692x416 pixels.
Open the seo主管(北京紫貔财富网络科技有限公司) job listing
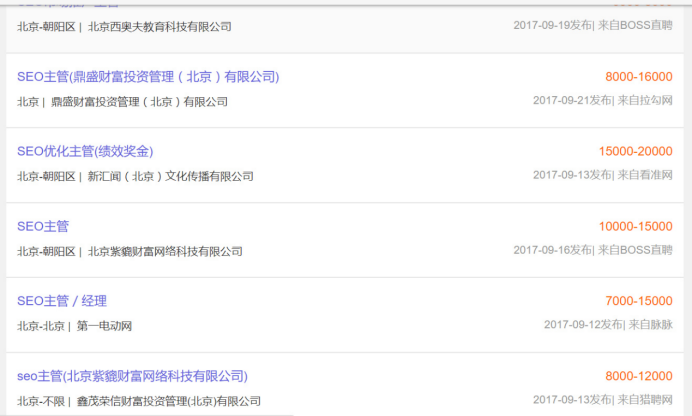click(x=132, y=376)
